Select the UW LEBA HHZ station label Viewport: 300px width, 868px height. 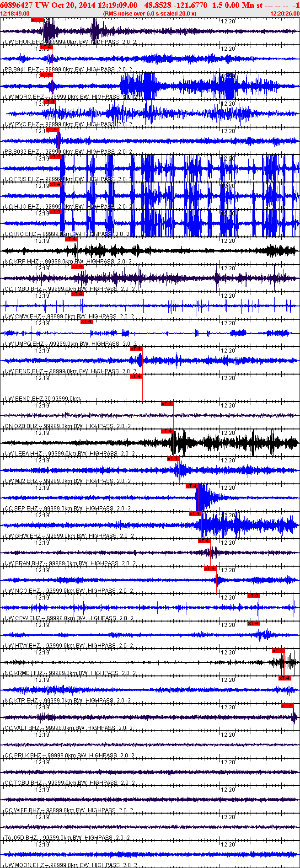point(70,454)
